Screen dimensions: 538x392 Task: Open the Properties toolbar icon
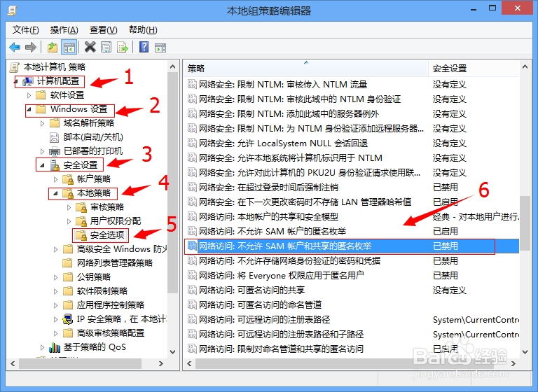[106, 47]
